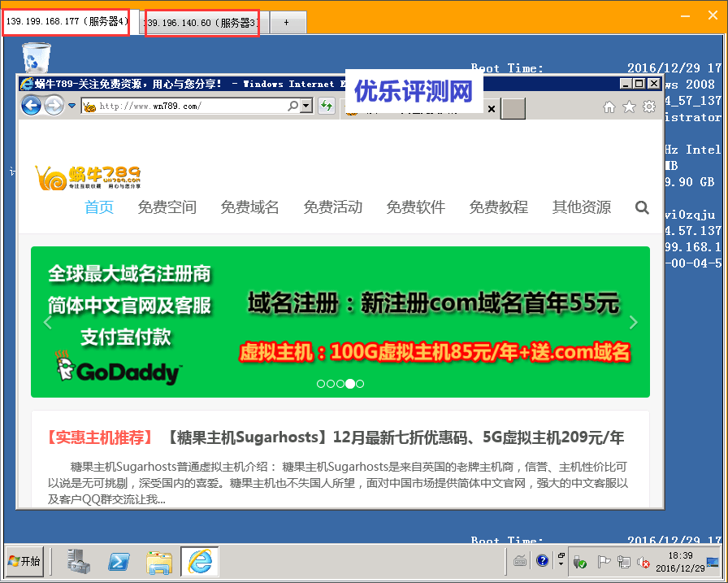This screenshot has height=583, width=728.
Task: Minimize the outer remote desktop window
Action: pos(685,15)
